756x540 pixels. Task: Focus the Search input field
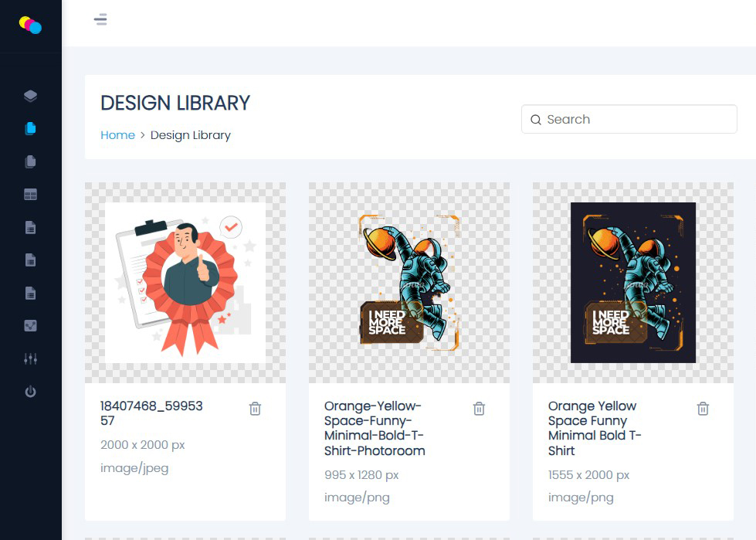637,120
